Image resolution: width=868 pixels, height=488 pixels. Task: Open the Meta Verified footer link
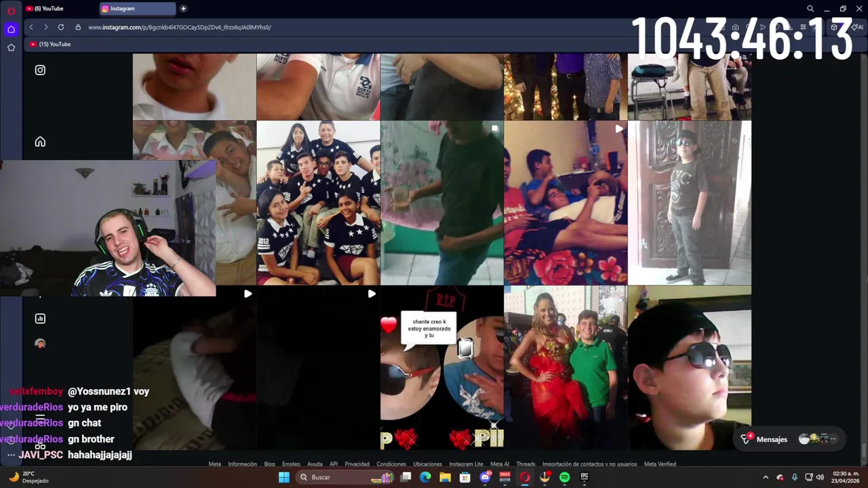click(660, 464)
